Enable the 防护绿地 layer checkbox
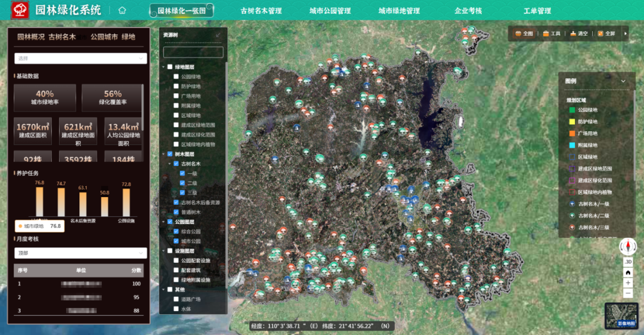The image size is (644, 335). click(176, 86)
